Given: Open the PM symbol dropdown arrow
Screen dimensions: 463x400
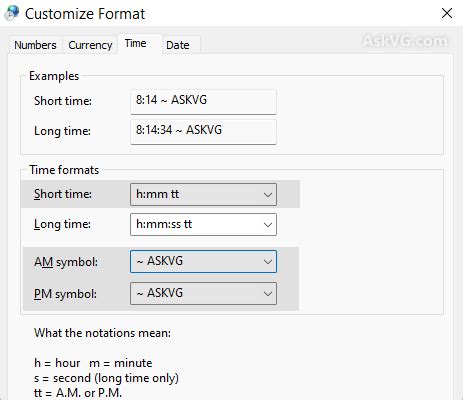Looking at the screenshot, I should click(268, 293).
